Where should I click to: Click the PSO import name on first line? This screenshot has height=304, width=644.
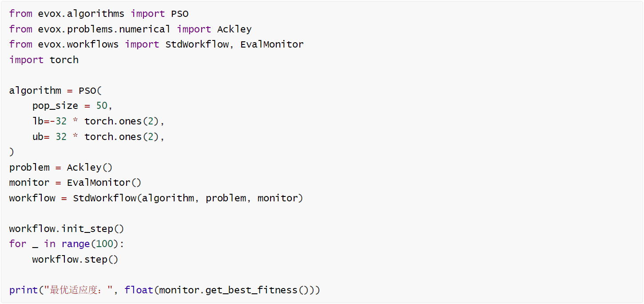tap(180, 14)
